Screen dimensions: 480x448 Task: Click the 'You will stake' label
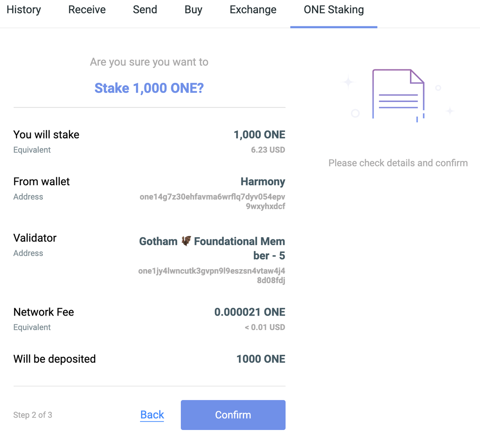(x=46, y=134)
